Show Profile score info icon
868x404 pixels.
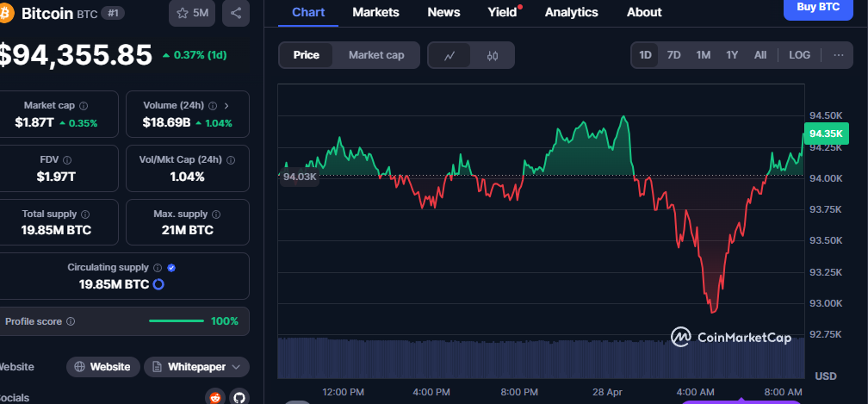coord(71,321)
